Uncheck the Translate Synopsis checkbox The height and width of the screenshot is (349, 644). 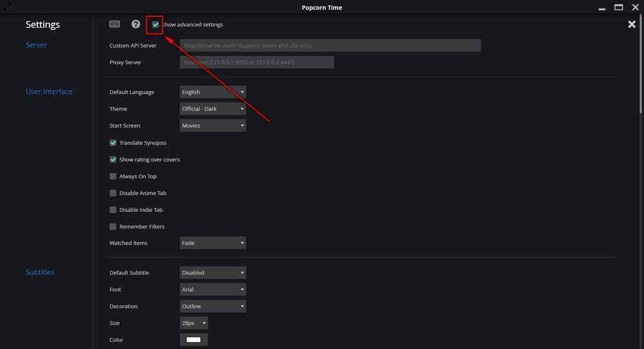point(113,143)
